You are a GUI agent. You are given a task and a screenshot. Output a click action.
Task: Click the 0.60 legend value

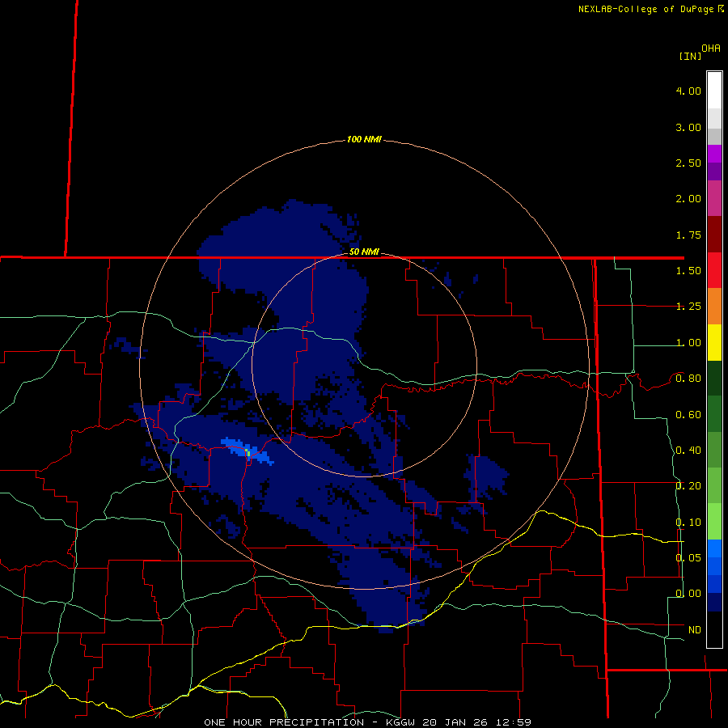coord(688,415)
